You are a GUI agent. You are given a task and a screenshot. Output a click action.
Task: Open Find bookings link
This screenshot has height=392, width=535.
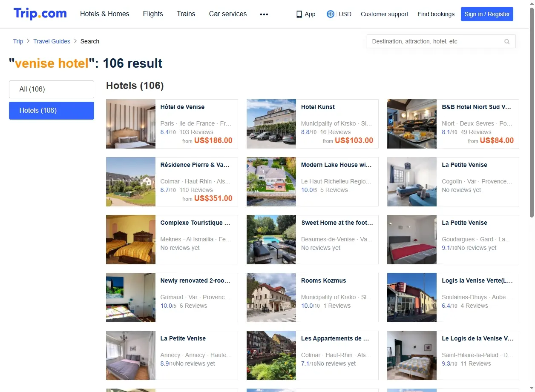point(436,14)
